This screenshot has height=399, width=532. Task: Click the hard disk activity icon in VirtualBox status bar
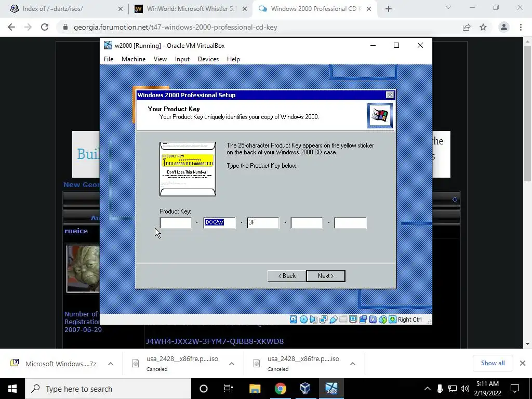coord(294,320)
